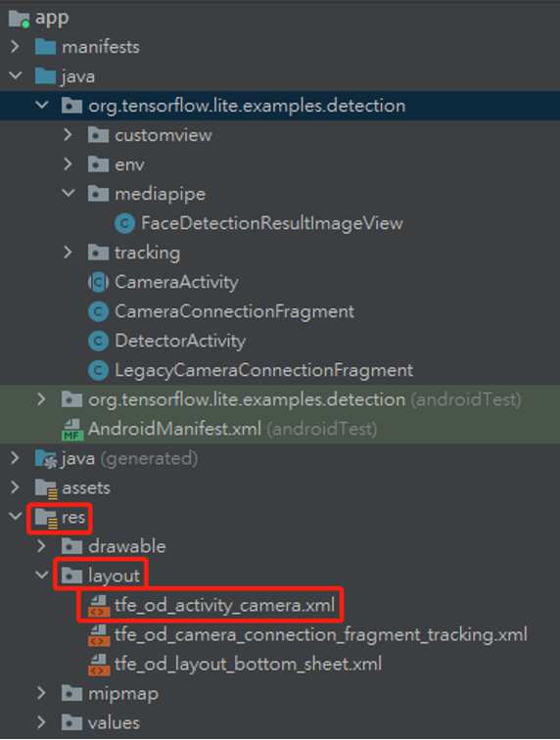
Task: Click the assets resource folder icon
Action: click(46, 488)
